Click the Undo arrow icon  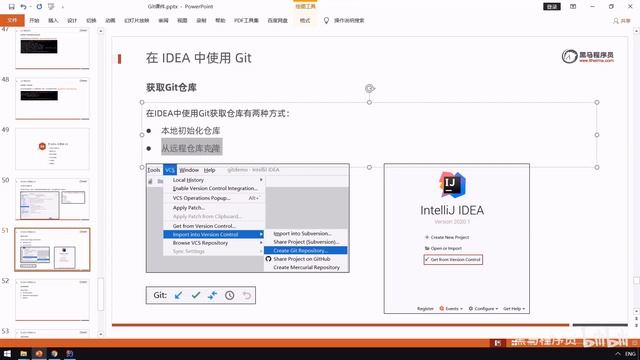[23, 7]
